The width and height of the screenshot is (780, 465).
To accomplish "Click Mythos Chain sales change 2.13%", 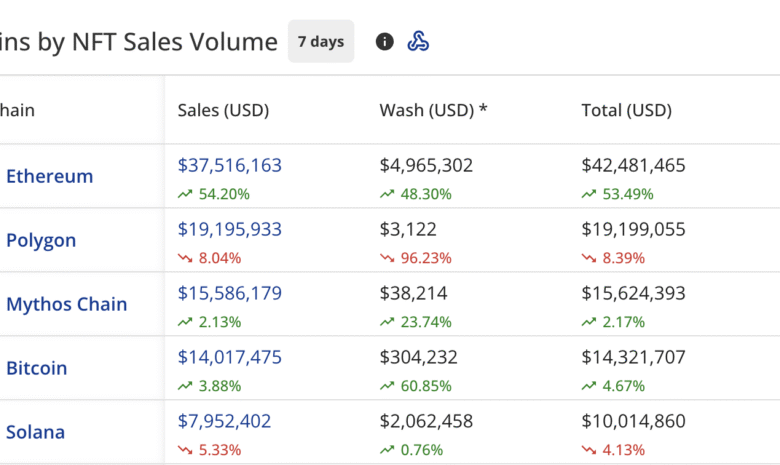I will tap(209, 322).
